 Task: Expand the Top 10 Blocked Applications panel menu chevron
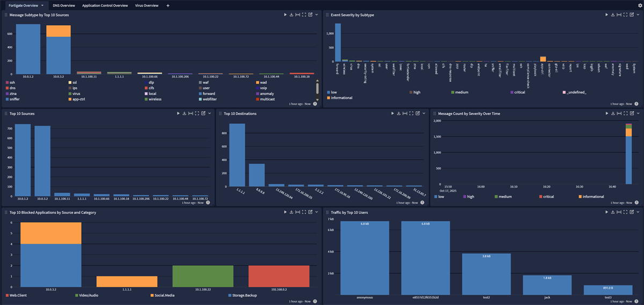(316, 212)
